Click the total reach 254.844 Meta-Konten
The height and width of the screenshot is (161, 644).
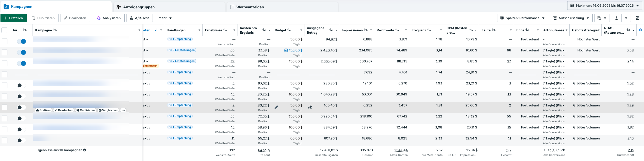tap(401, 150)
